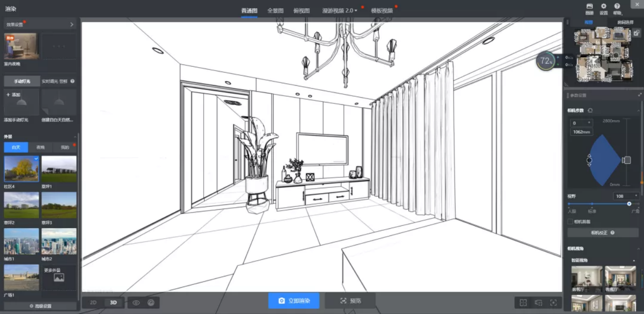Select 手动灯光 lighting mode
Screen dimensions: 644x314
point(22,81)
